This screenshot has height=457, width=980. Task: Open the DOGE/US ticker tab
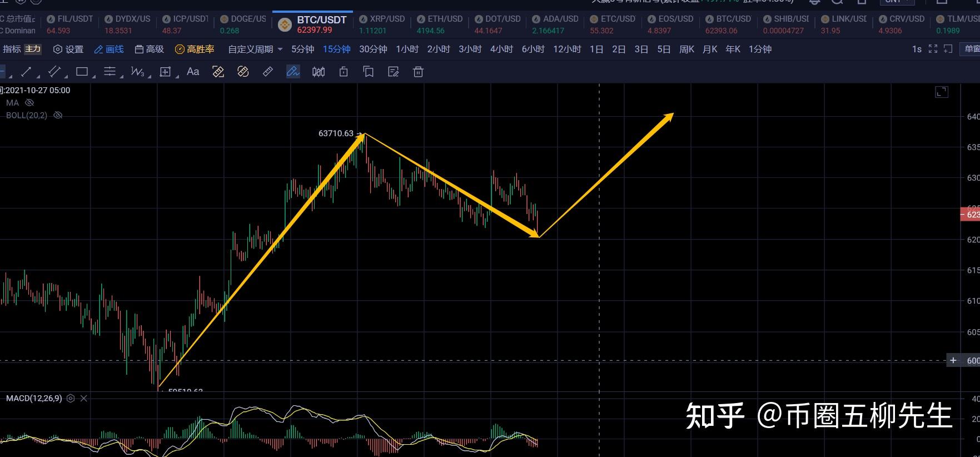coord(243,24)
